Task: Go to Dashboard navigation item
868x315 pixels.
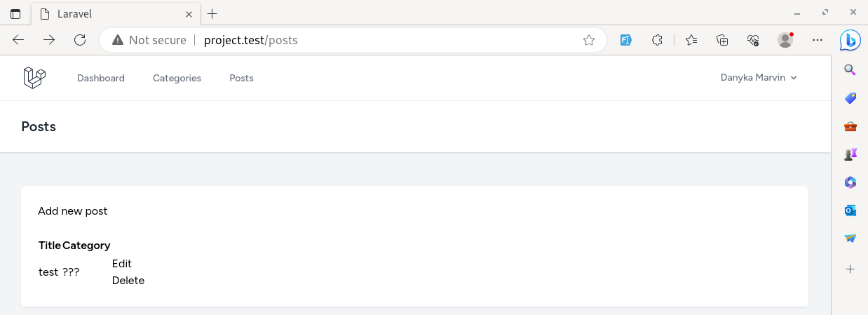Action: coord(101,78)
